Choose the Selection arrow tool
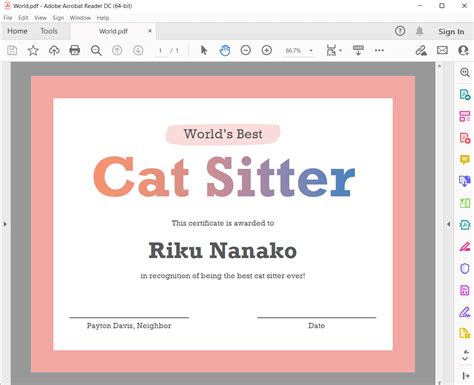 204,50
